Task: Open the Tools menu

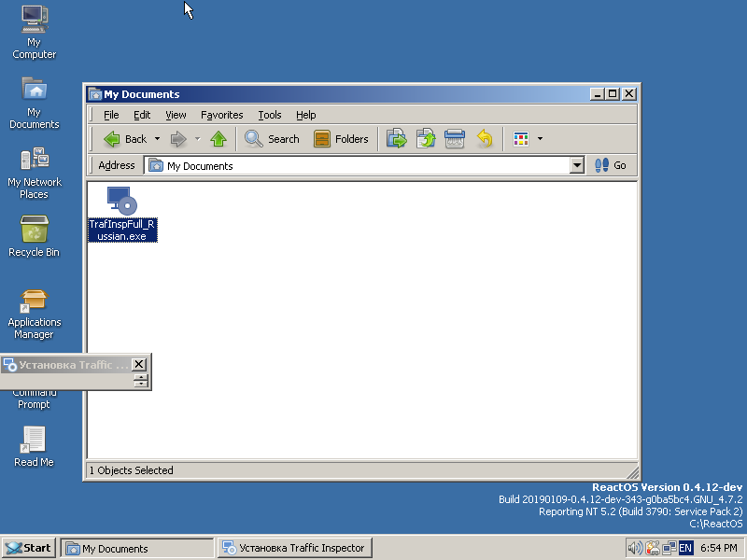Action: [x=270, y=115]
